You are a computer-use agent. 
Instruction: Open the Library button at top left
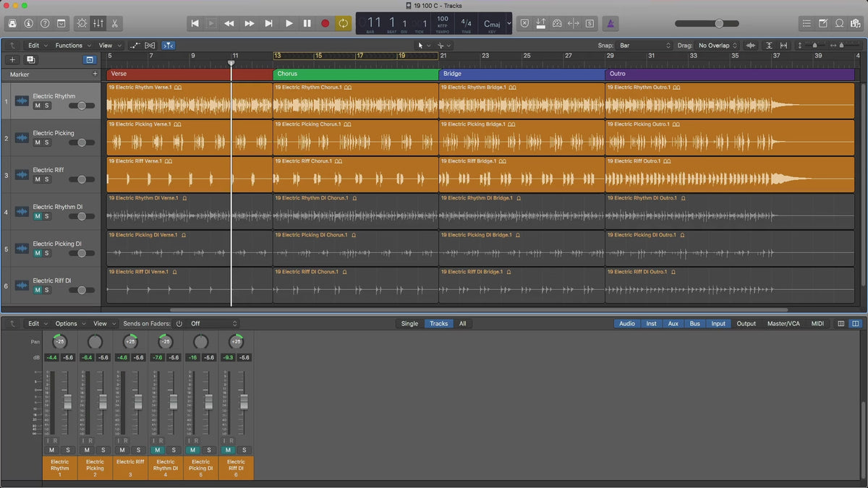(x=12, y=23)
